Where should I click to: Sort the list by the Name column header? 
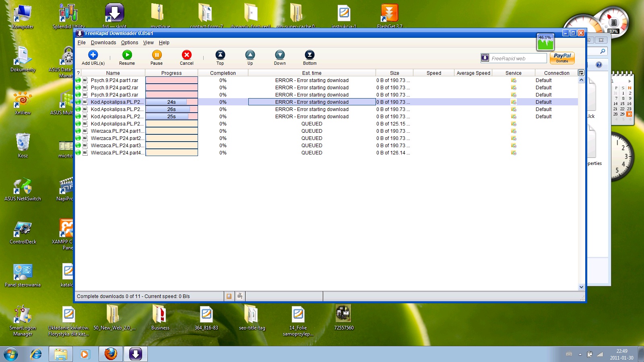(x=113, y=73)
